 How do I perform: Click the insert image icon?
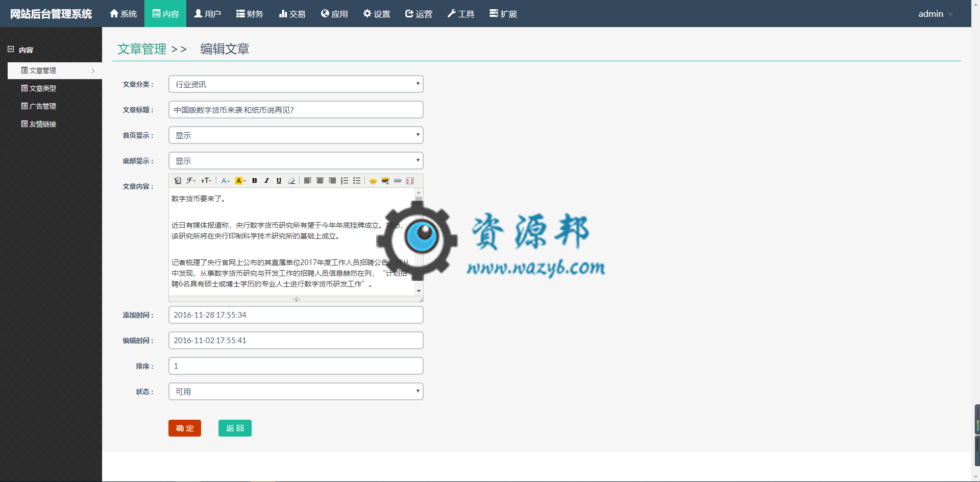385,181
